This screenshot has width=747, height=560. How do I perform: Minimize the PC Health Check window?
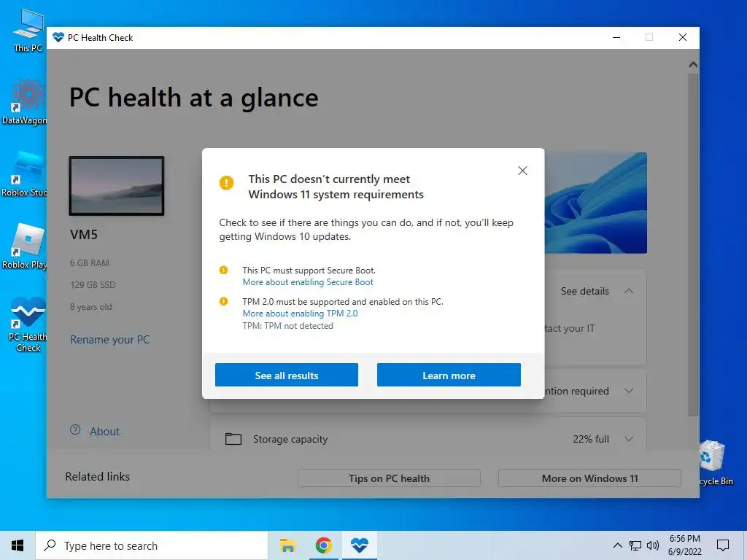(x=616, y=38)
